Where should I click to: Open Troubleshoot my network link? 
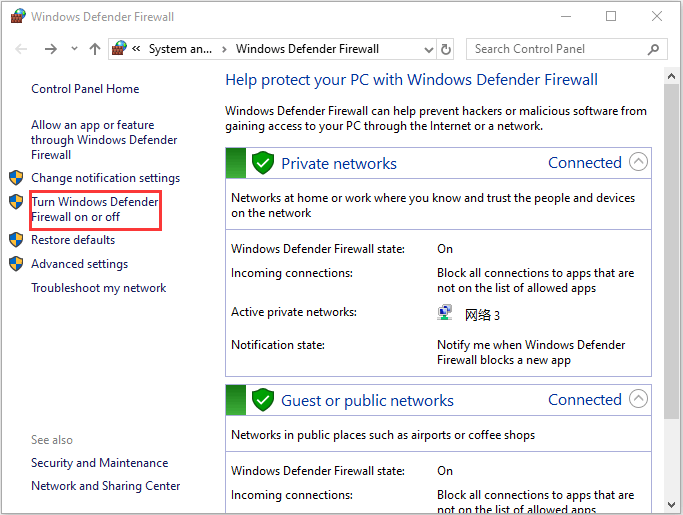99,288
